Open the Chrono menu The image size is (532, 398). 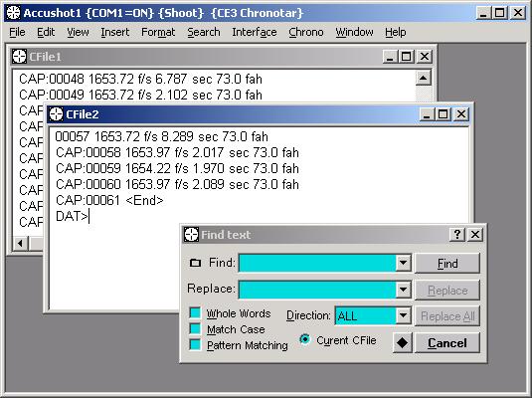pos(306,32)
